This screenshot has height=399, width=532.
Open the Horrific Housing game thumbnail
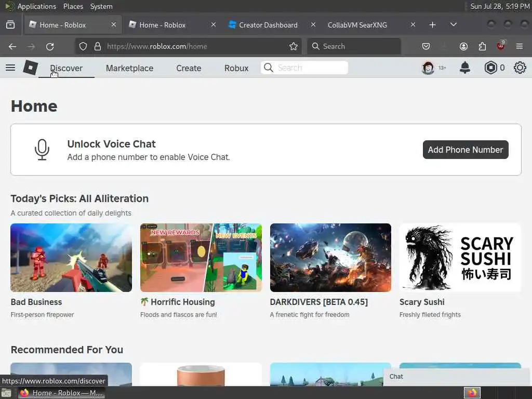tap(201, 258)
